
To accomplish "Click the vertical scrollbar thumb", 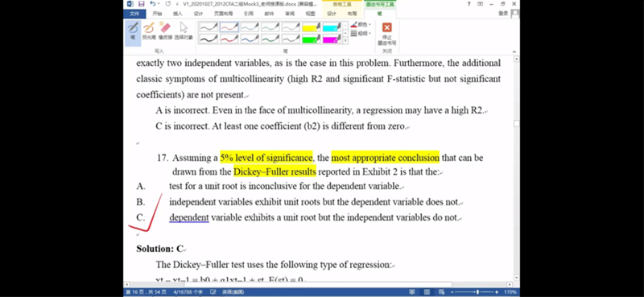I will 516,123.
